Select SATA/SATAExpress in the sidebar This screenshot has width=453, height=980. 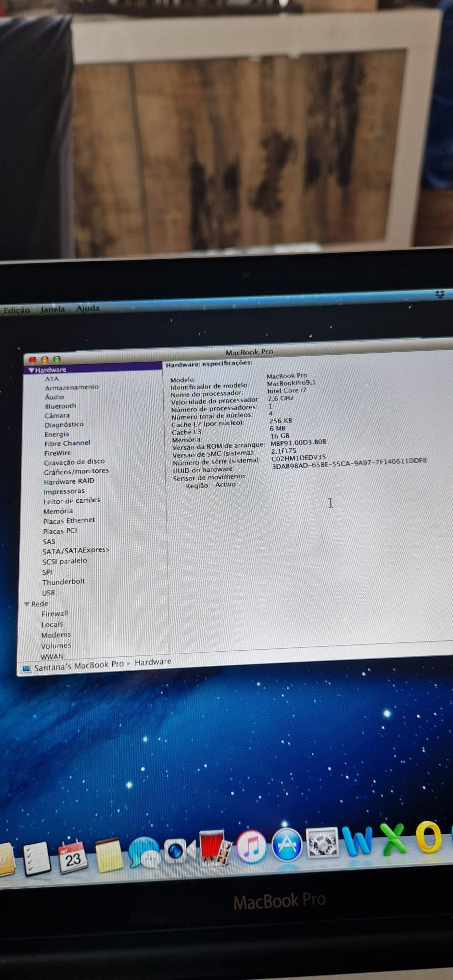(x=75, y=551)
